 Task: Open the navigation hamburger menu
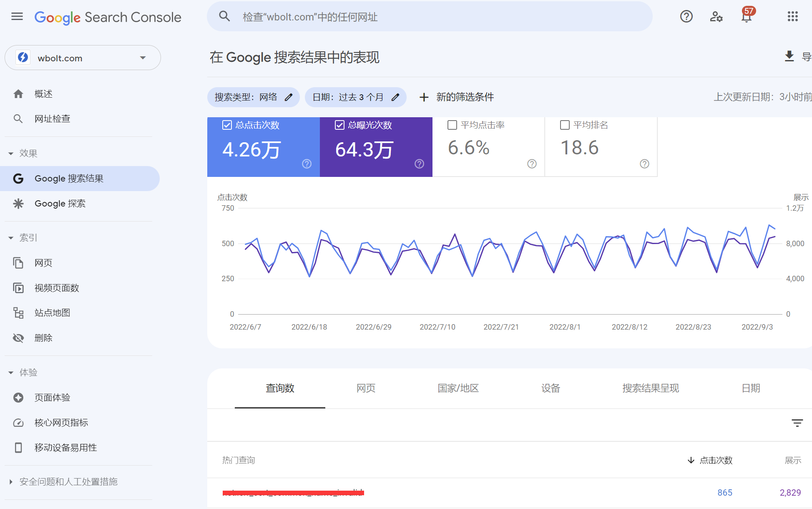click(17, 17)
